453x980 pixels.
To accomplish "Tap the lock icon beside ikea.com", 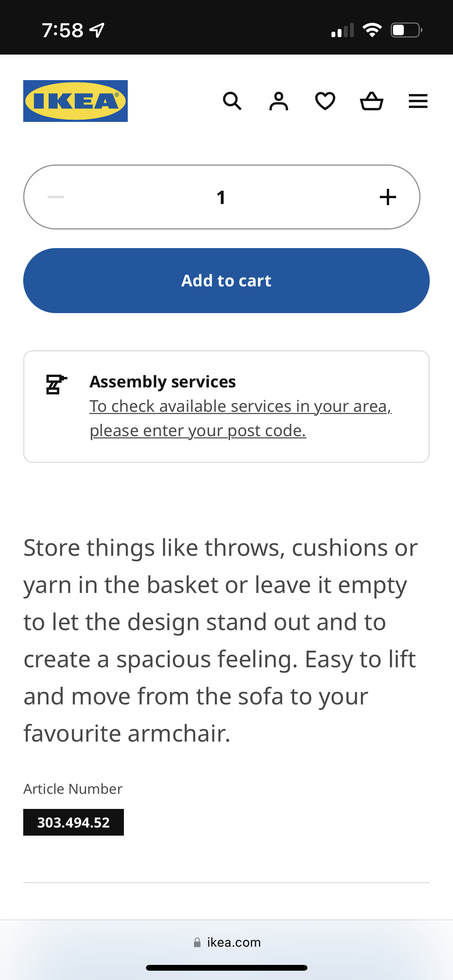I will [197, 942].
